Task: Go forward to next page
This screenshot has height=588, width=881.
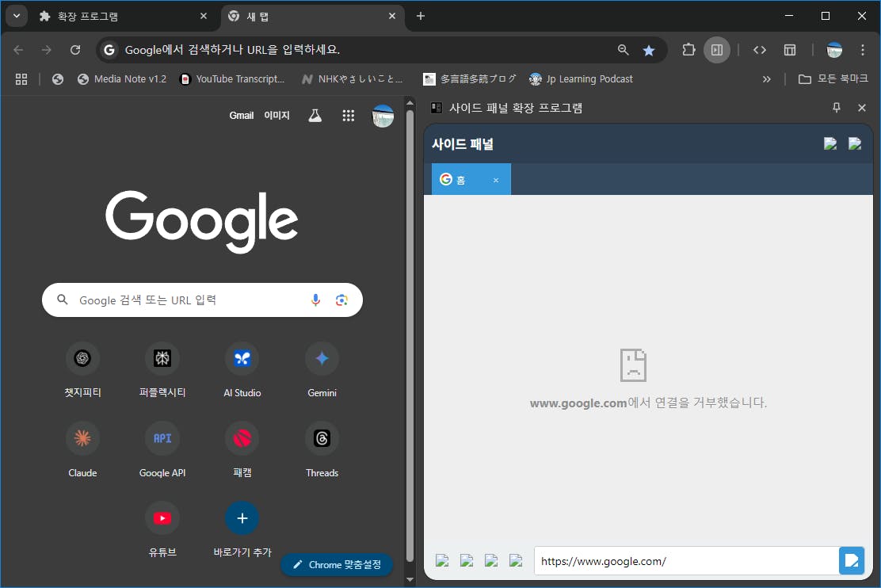Action: tap(47, 50)
